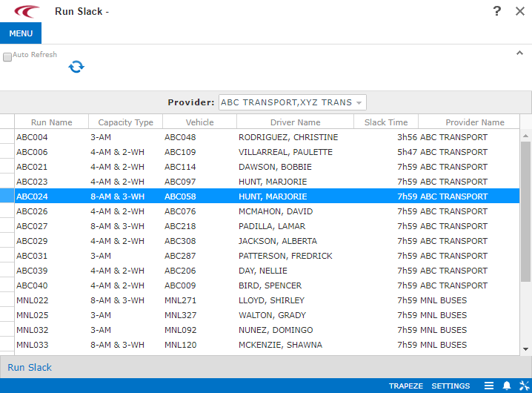The width and height of the screenshot is (532, 393).
Task: Click vehicle ABC058 in highlighted row
Action: pyautogui.click(x=180, y=196)
